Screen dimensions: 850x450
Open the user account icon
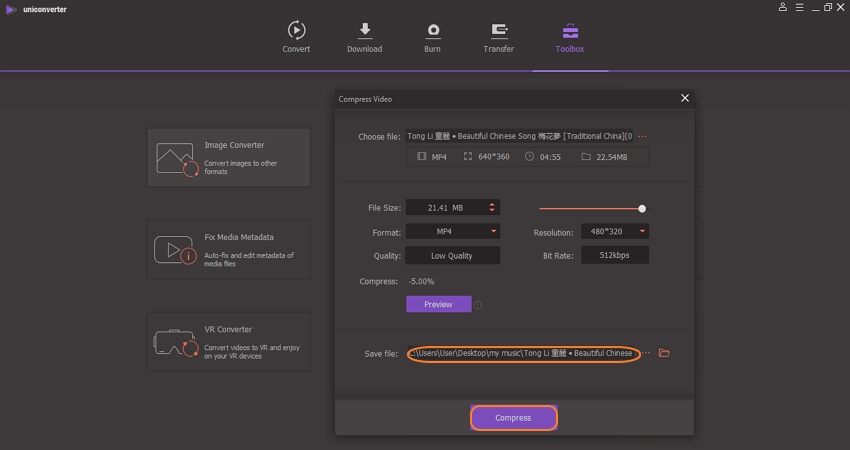click(782, 7)
